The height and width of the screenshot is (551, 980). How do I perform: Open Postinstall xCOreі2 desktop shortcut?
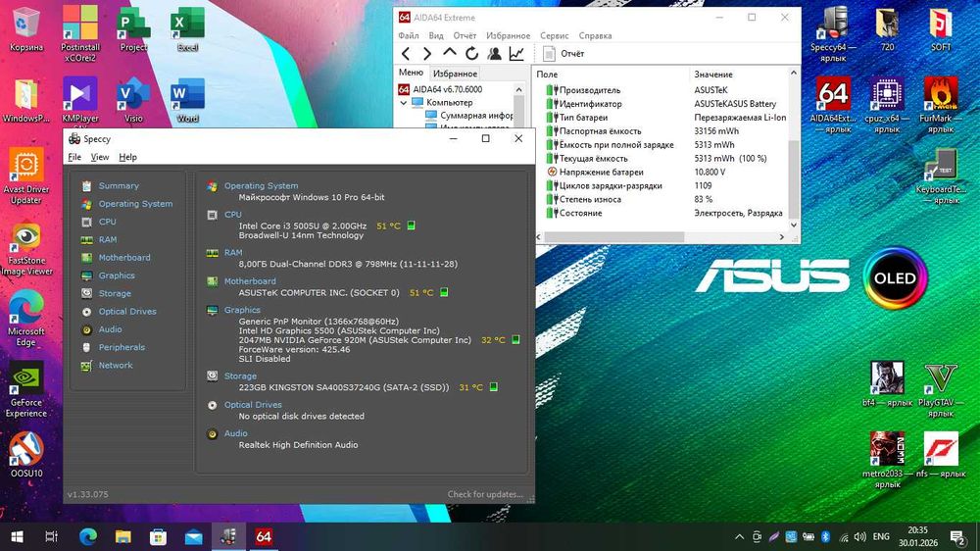[x=80, y=33]
